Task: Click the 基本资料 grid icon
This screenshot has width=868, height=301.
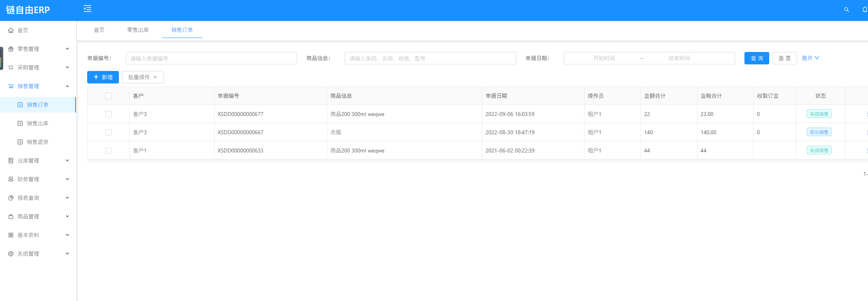Action: [11, 235]
